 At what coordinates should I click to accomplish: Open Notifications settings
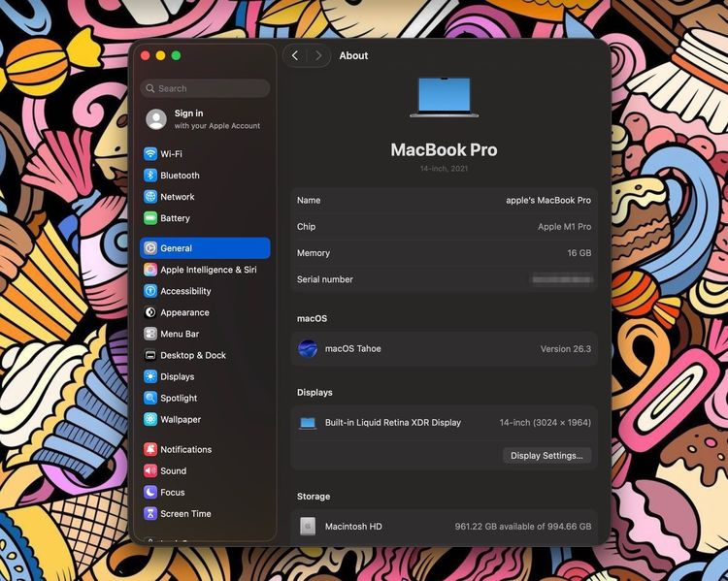(x=205, y=449)
